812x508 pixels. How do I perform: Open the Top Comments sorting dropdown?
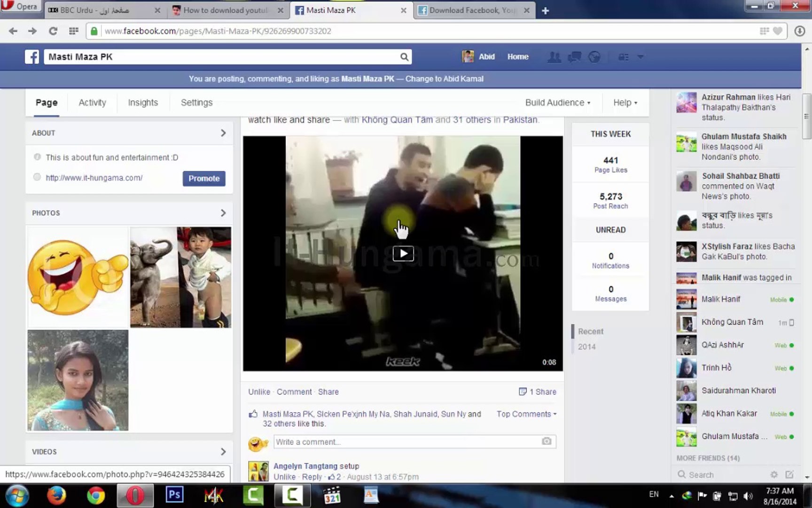point(526,414)
